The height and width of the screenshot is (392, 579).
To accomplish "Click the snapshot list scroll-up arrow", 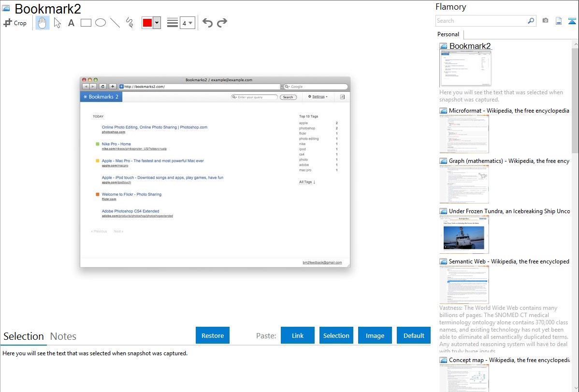I will (576, 44).
